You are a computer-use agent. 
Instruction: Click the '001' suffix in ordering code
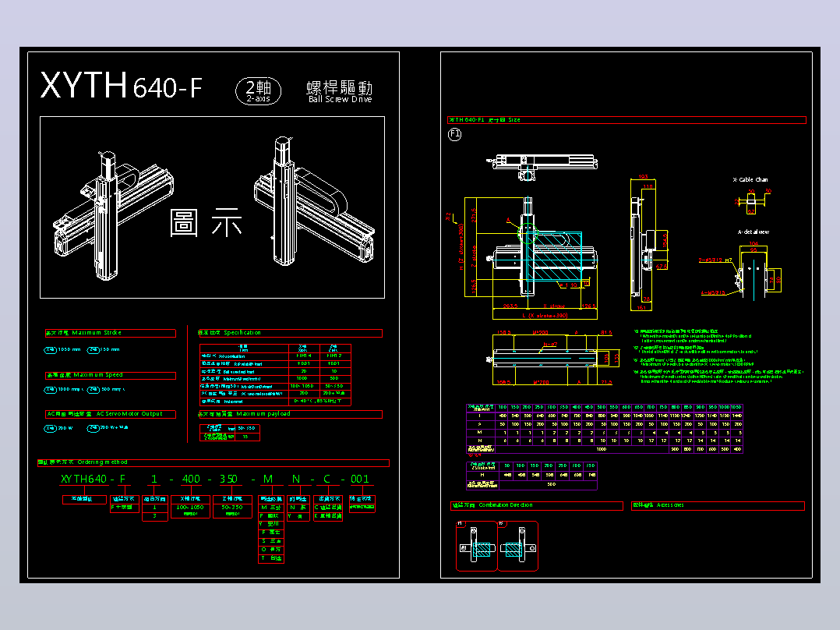[x=359, y=479]
